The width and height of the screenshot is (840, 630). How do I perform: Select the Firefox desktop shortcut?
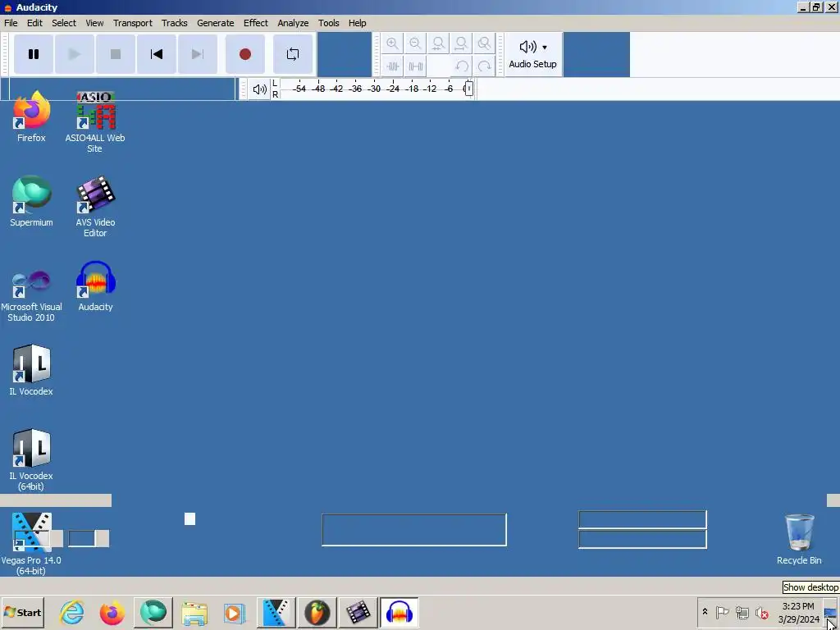click(x=31, y=116)
